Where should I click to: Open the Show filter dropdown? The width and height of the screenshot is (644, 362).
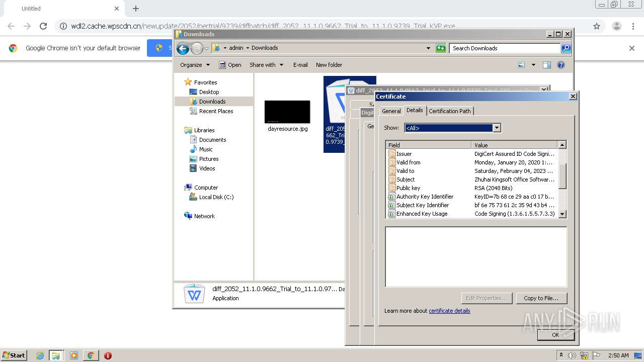(497, 128)
